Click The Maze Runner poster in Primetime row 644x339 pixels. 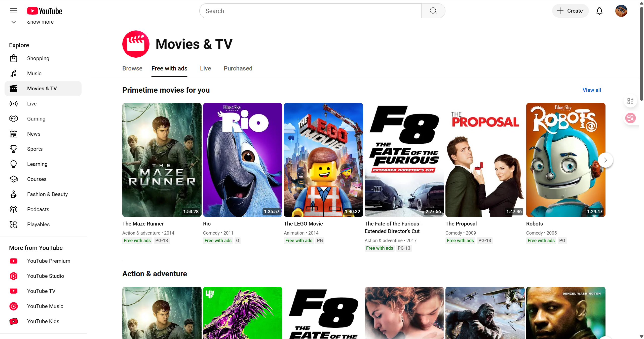coord(162,160)
